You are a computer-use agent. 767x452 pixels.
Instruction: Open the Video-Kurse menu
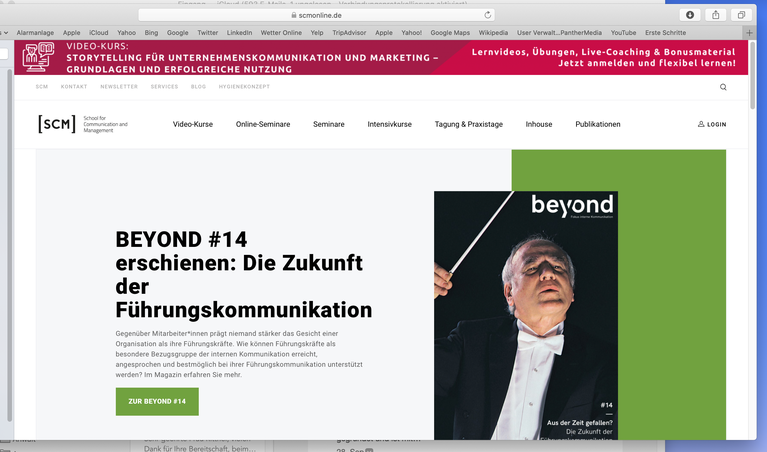point(193,124)
